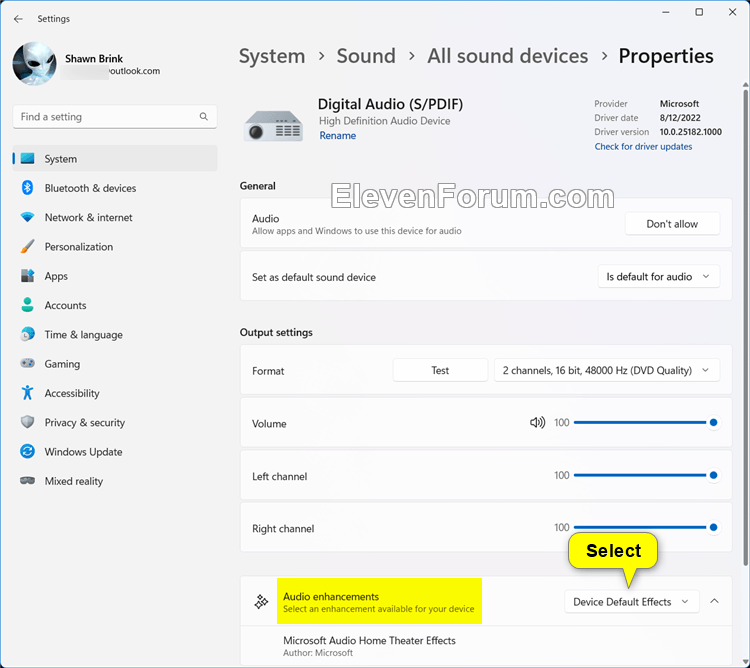
Task: Open Is default for audio dropdown
Action: (659, 276)
